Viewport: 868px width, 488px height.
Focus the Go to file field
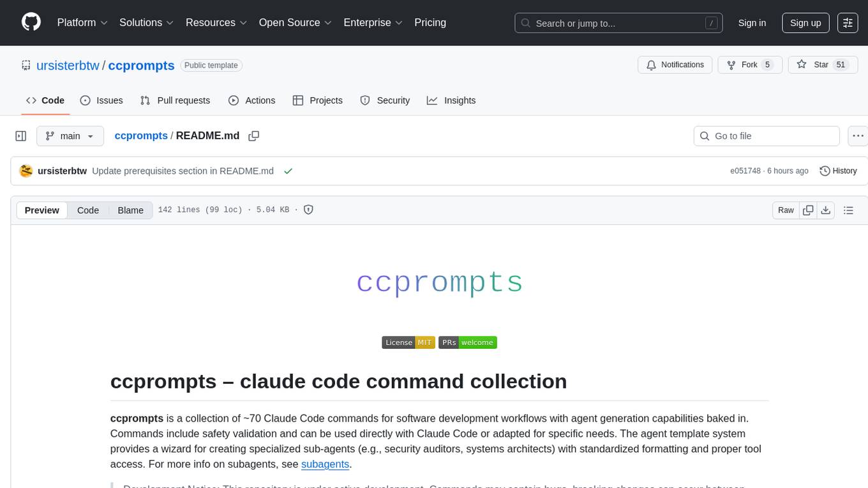pyautogui.click(x=767, y=136)
